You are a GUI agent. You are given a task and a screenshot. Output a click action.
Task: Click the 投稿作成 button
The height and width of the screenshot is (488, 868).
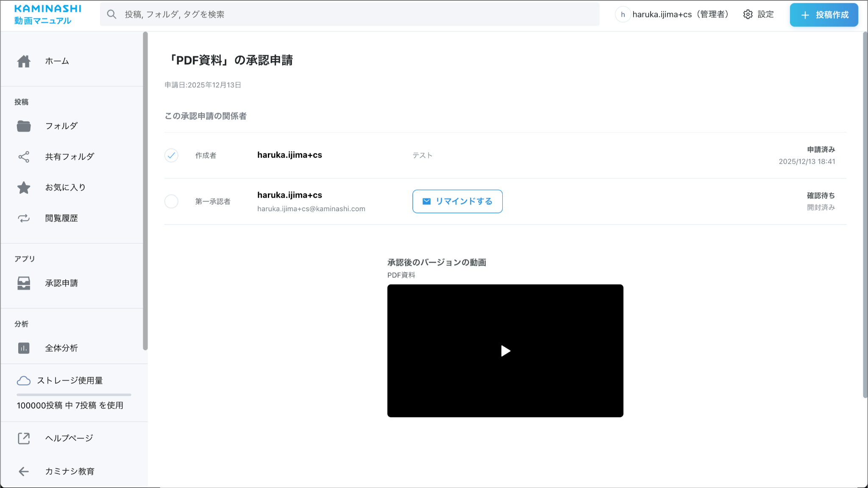823,15
